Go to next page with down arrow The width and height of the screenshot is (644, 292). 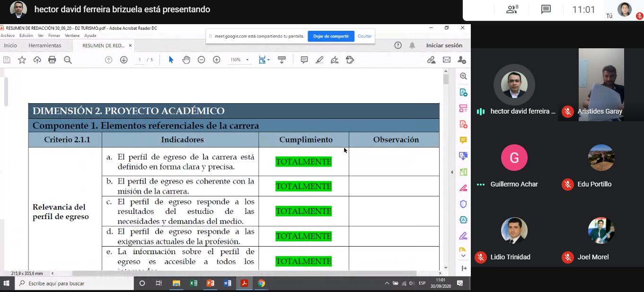point(124,60)
